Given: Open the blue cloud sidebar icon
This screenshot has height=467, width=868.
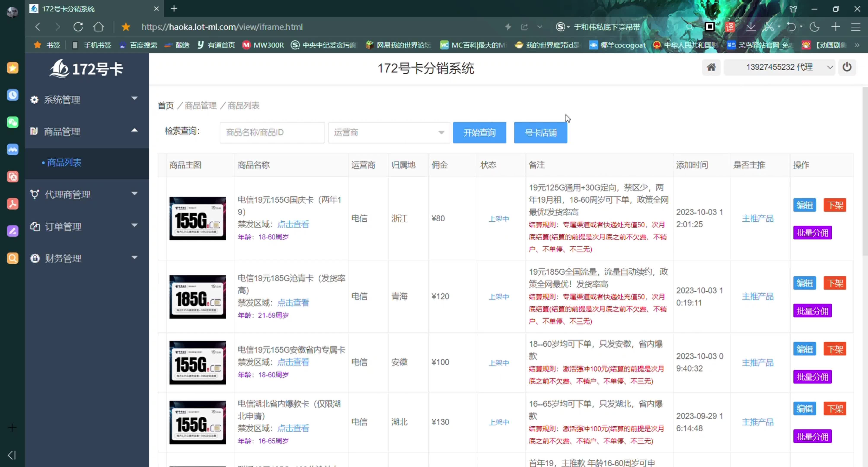Looking at the screenshot, I should tap(13, 149).
